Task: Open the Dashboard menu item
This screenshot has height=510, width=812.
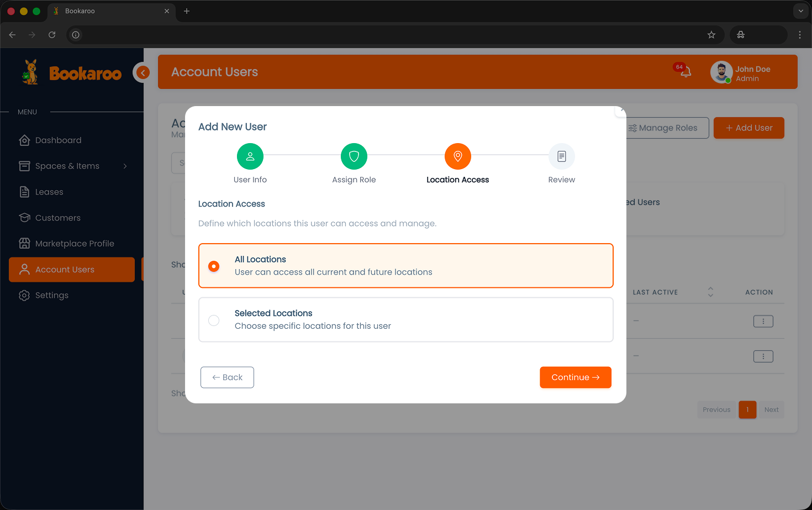Action: (x=58, y=140)
